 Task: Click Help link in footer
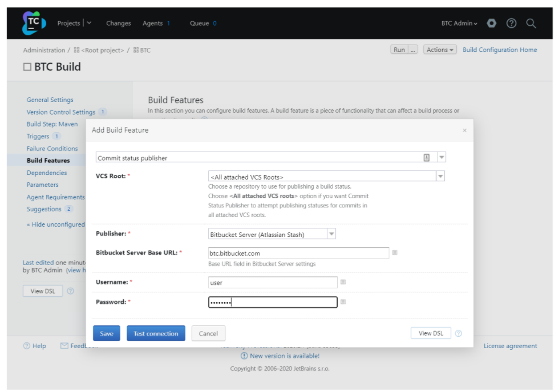click(x=39, y=346)
